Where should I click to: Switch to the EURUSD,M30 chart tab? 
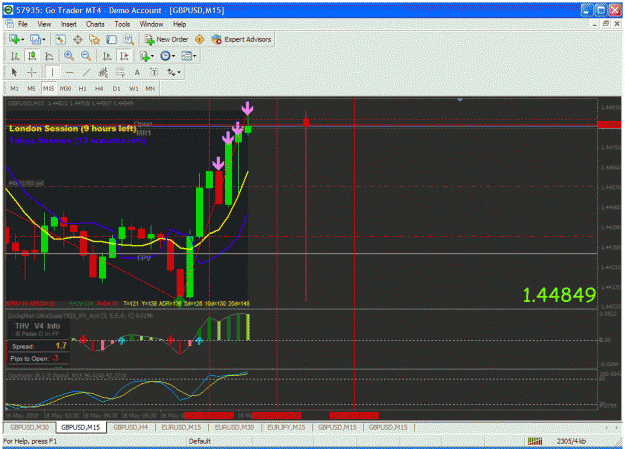(x=234, y=427)
